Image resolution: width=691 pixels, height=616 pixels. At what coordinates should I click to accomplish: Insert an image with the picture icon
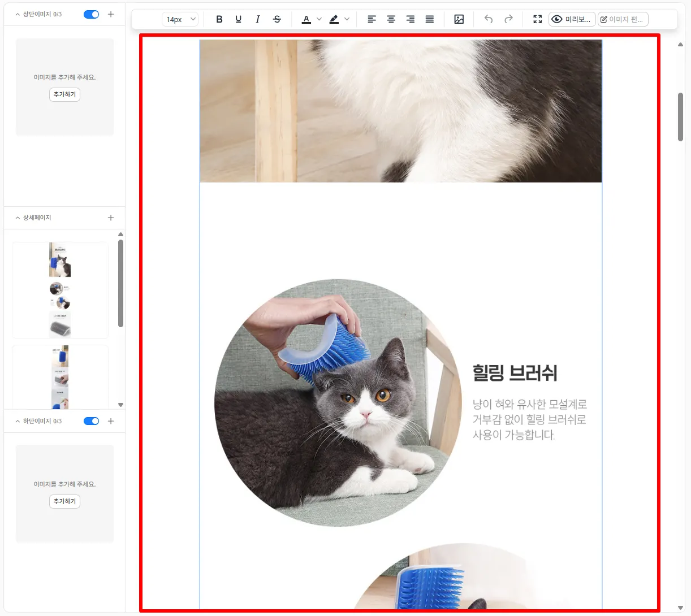[459, 19]
